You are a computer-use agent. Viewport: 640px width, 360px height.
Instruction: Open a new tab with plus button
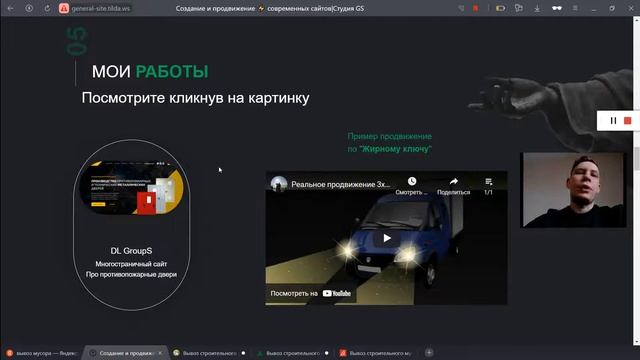pyautogui.click(x=429, y=353)
